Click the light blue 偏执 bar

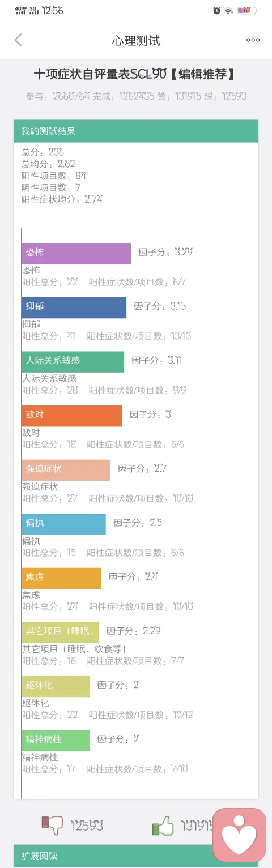click(64, 524)
